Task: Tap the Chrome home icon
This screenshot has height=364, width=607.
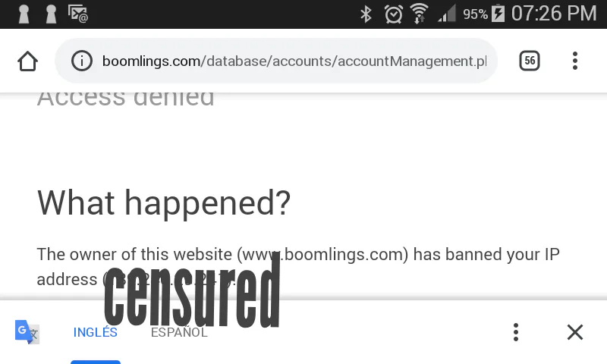Action: pos(28,61)
